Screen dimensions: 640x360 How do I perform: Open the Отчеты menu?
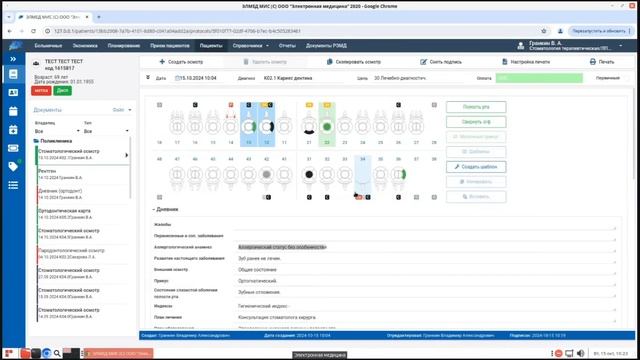click(287, 46)
